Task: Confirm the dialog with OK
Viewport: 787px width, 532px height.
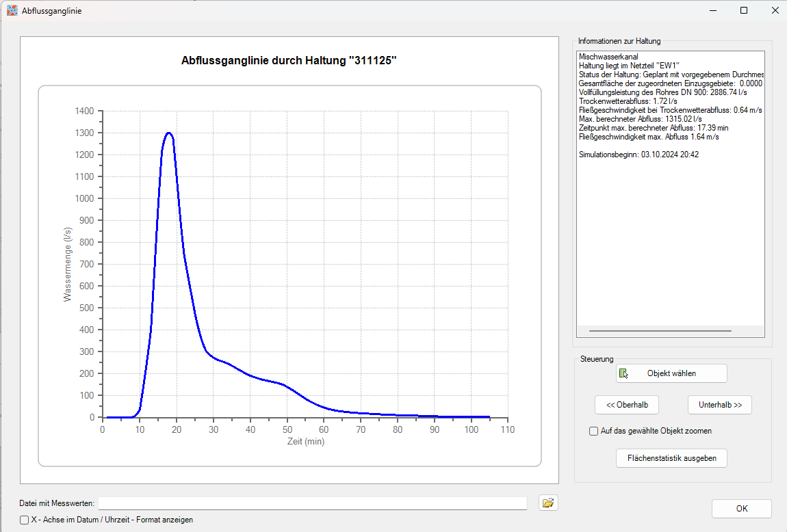Action: 741,509
